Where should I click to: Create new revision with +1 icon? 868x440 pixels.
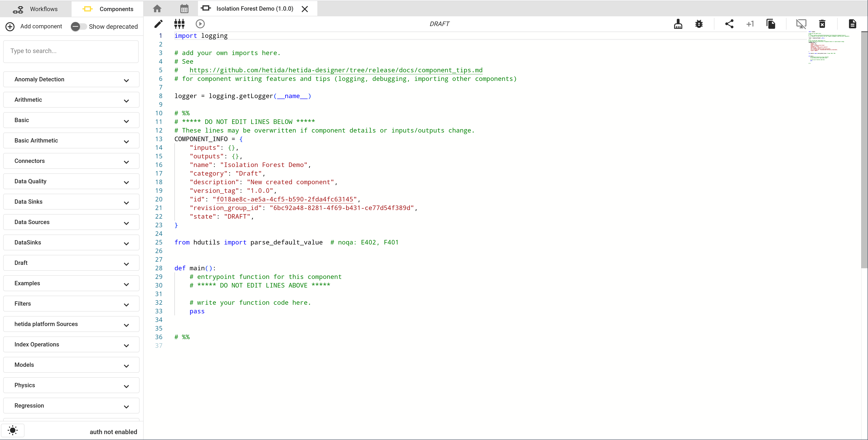click(x=750, y=24)
